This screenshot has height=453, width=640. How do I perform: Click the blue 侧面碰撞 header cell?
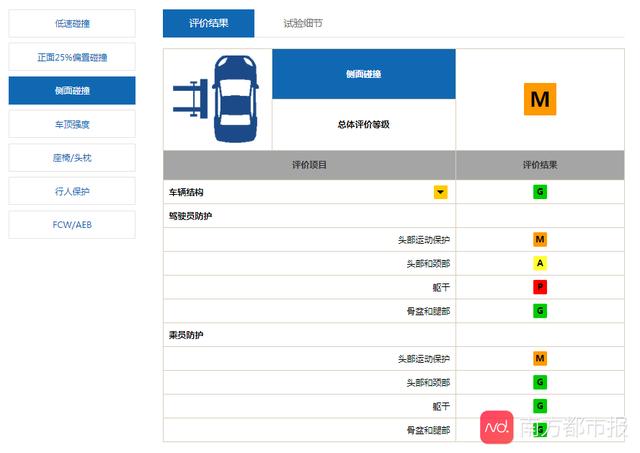(x=363, y=74)
